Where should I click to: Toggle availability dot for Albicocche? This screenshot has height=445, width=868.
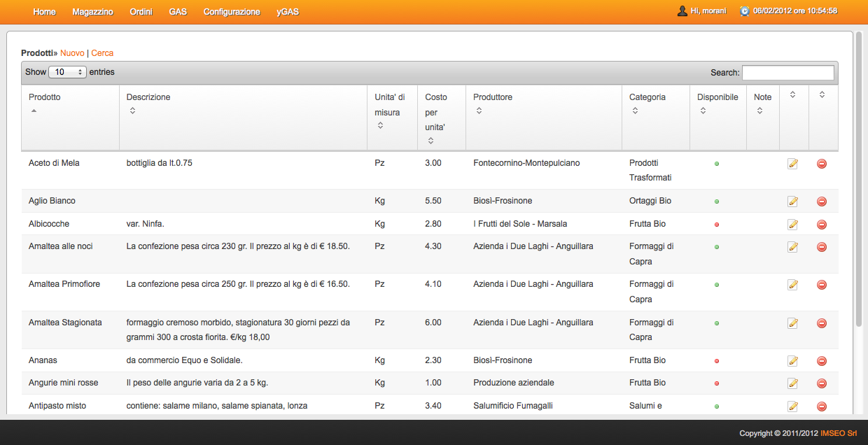(x=717, y=225)
